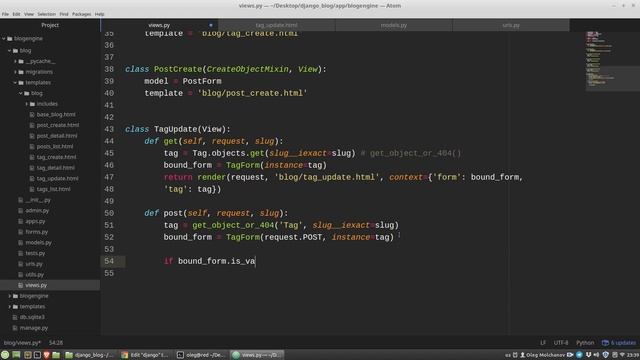Viewport: 640px width, 360px height.
Task: Click the Project panel header
Action: tap(50, 25)
